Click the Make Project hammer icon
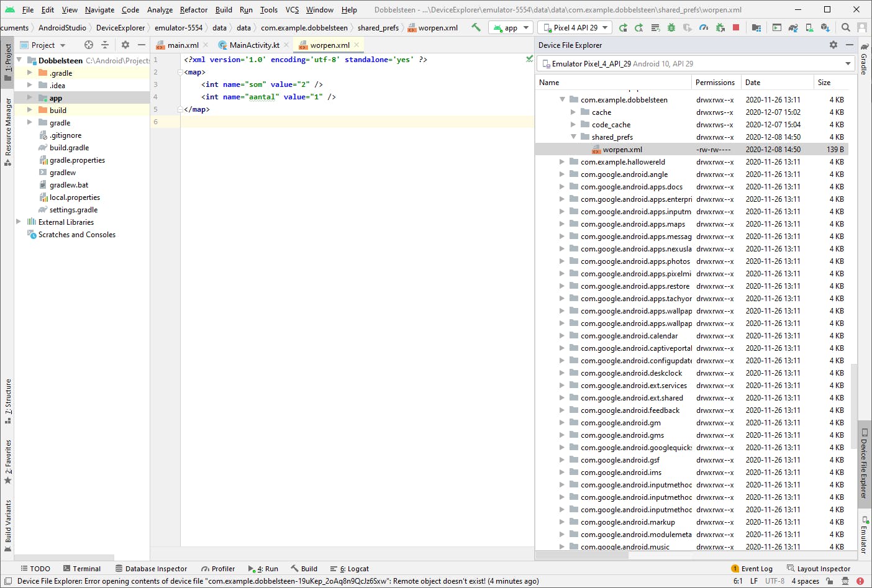Screen dimensions: 872x588 [x=476, y=27]
